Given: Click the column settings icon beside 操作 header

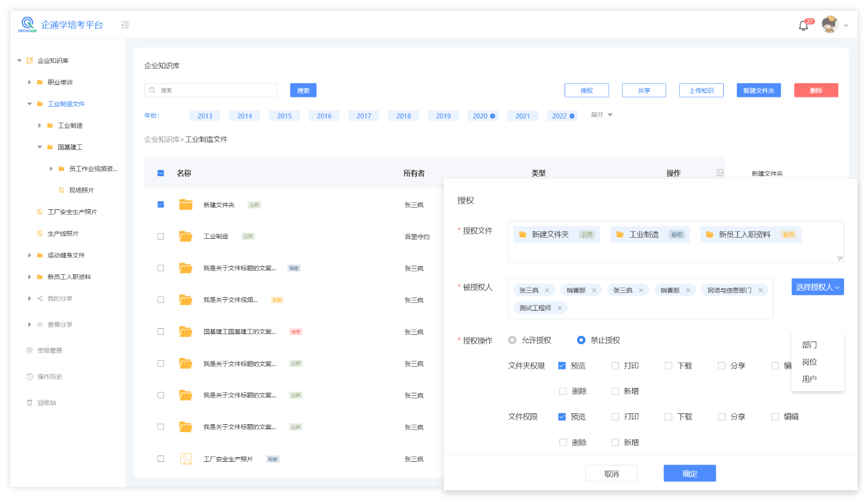Looking at the screenshot, I should click(x=720, y=173).
